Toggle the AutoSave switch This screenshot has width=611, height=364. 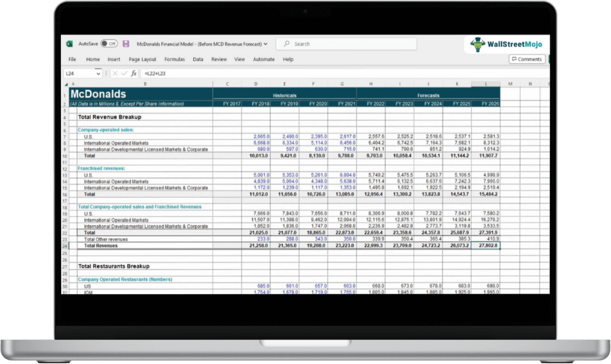[109, 44]
